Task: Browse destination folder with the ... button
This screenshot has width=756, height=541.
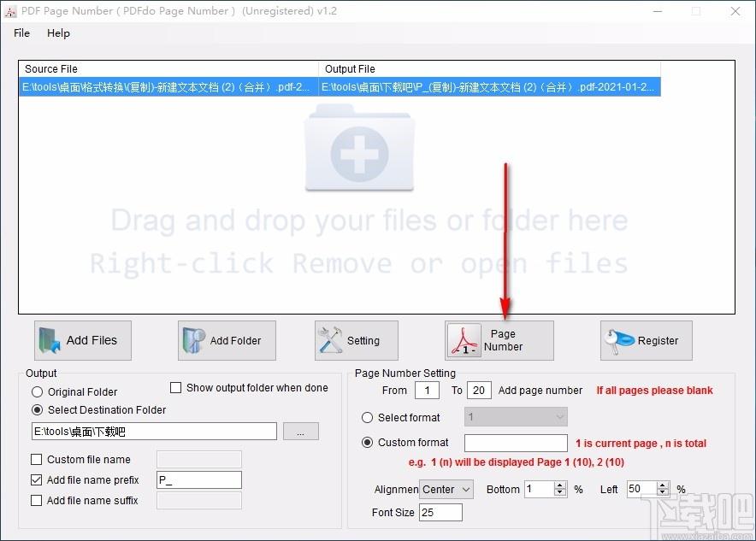Action: (x=300, y=431)
